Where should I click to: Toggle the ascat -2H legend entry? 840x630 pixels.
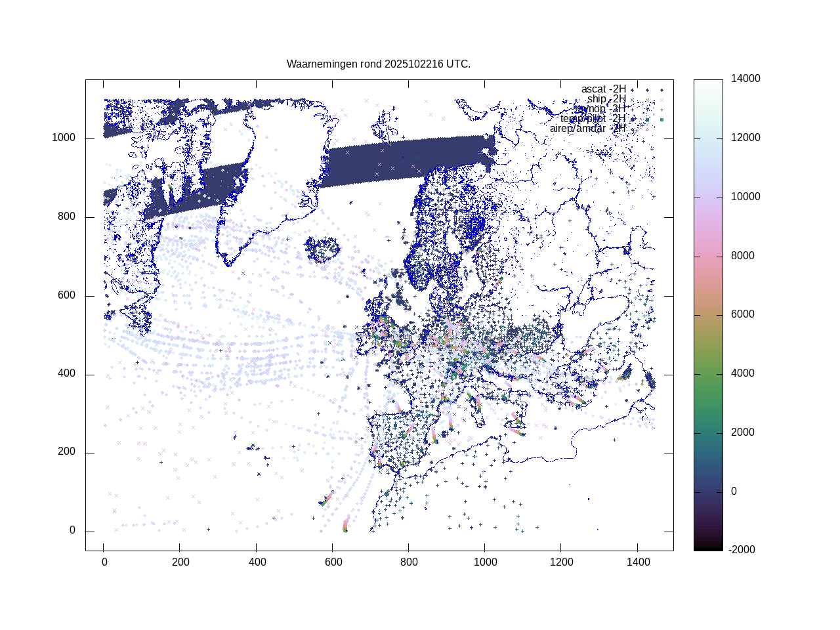[603, 89]
